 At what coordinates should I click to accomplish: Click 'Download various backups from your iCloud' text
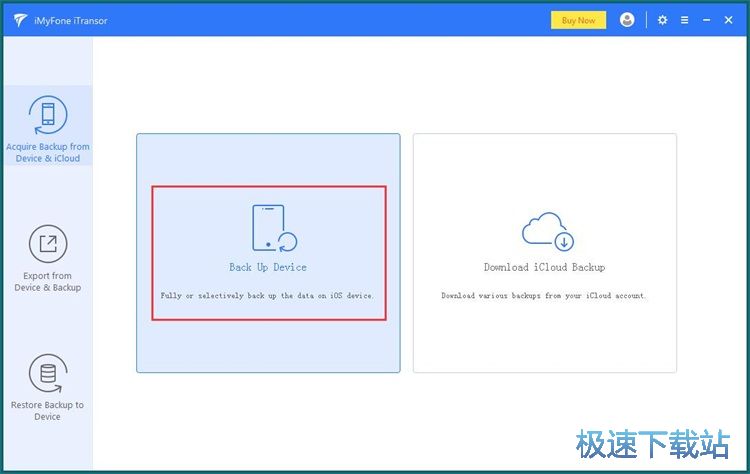click(543, 296)
